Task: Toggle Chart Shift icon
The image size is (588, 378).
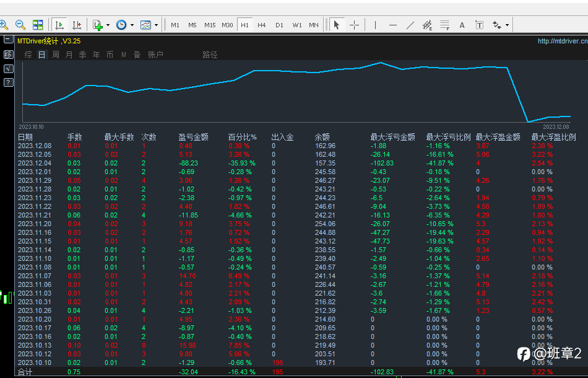Action: pyautogui.click(x=77, y=25)
